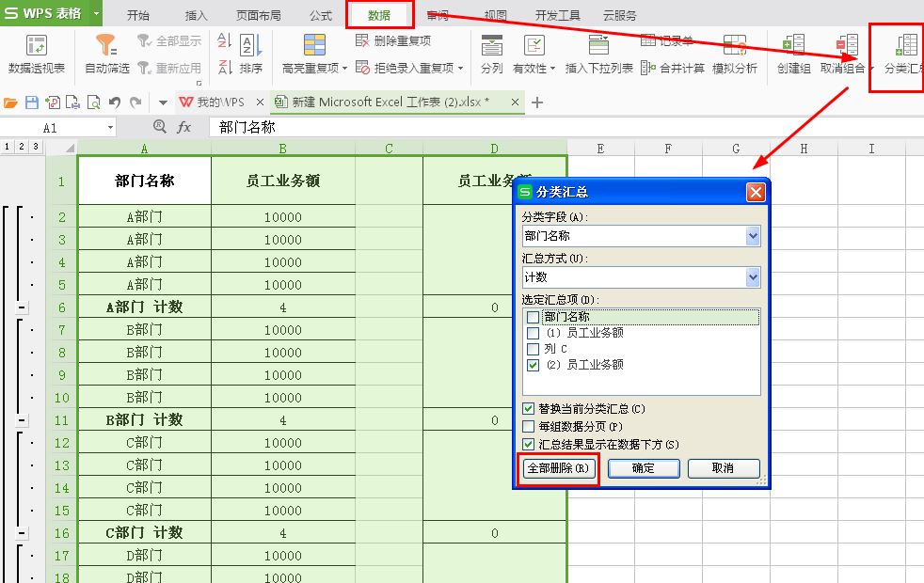The height and width of the screenshot is (583, 924).
Task: Open the 开发工具 ribbon tab
Action: [x=557, y=15]
